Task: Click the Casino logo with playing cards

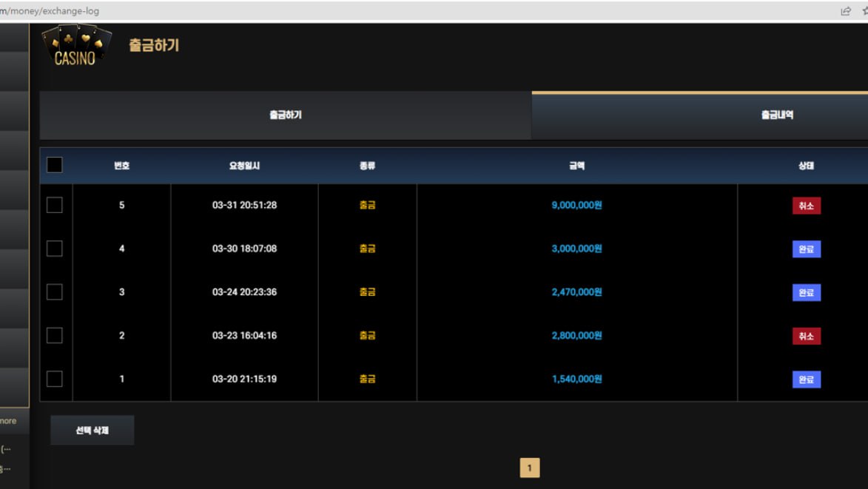Action: (x=75, y=47)
